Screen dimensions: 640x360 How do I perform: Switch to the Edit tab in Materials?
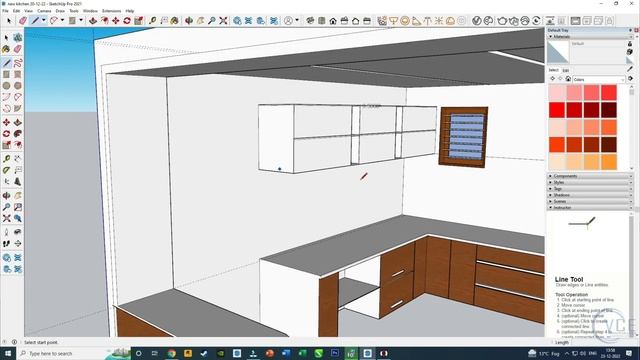(x=565, y=71)
